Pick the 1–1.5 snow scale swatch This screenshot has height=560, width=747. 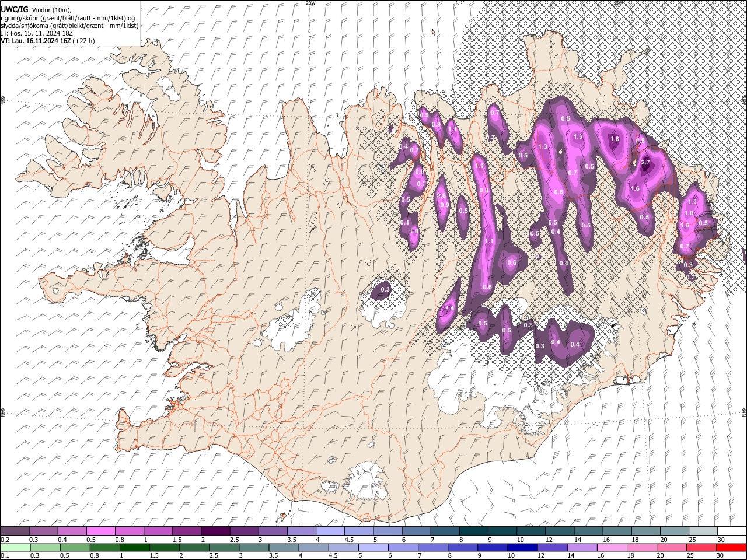158,531
